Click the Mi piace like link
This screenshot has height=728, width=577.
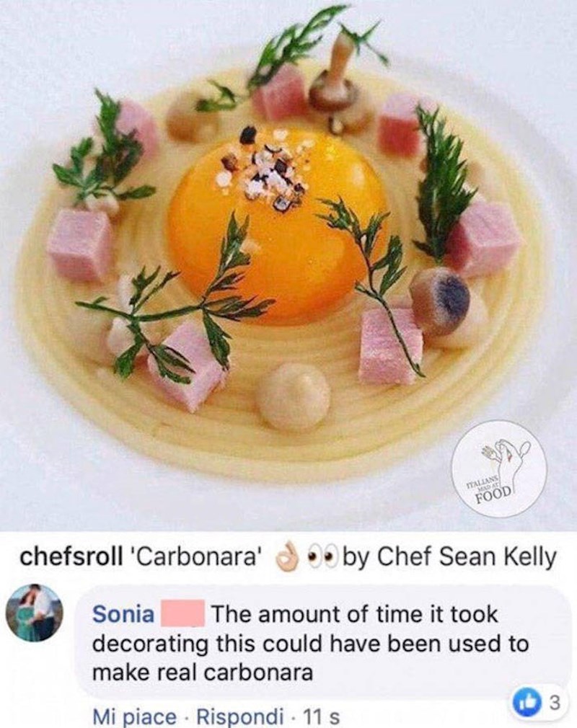point(134,716)
